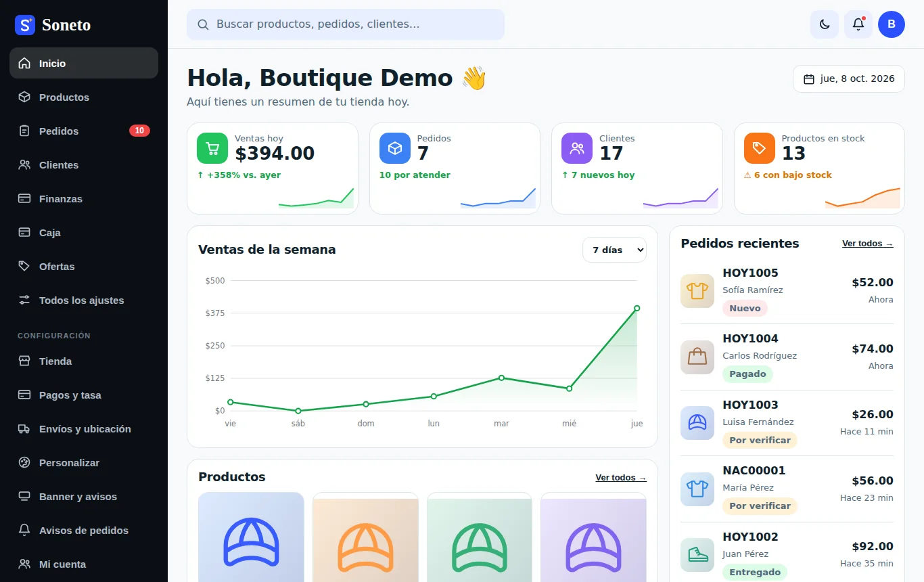Click the calendar icon beside the date

point(809,79)
